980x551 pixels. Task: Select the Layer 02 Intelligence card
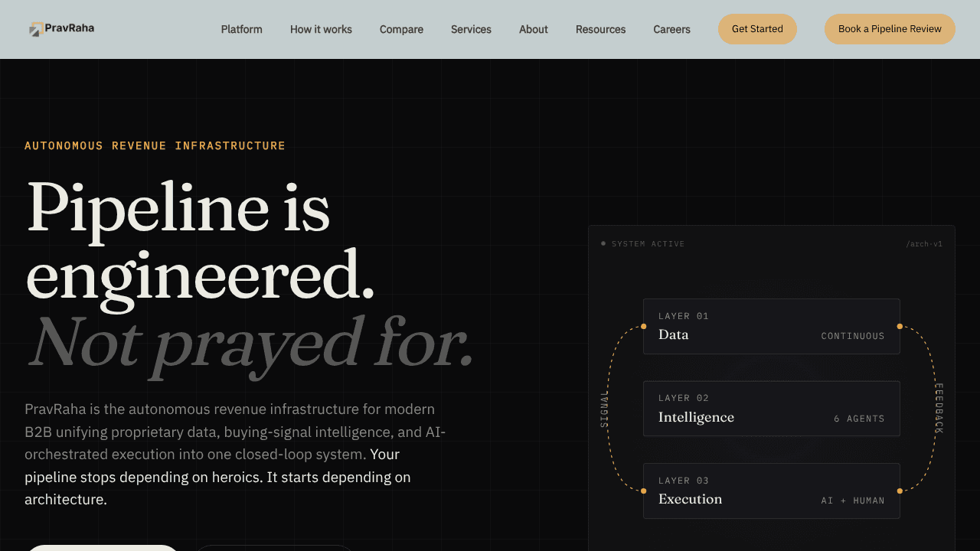click(772, 409)
